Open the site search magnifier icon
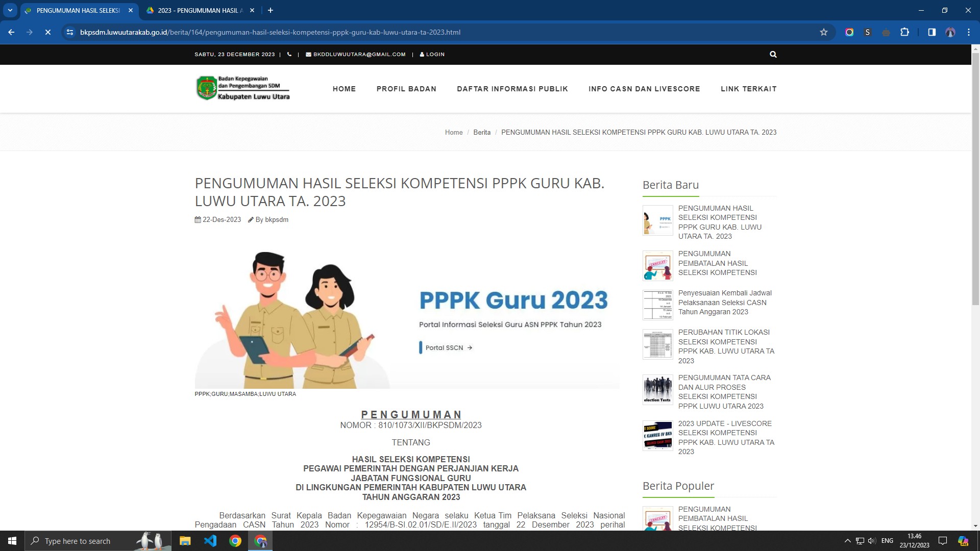This screenshot has height=551, width=980. coord(773,54)
